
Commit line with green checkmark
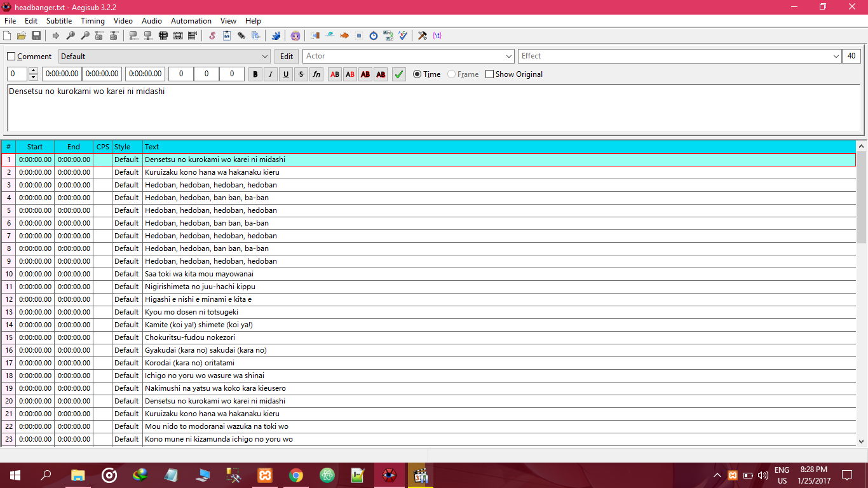[x=399, y=74]
